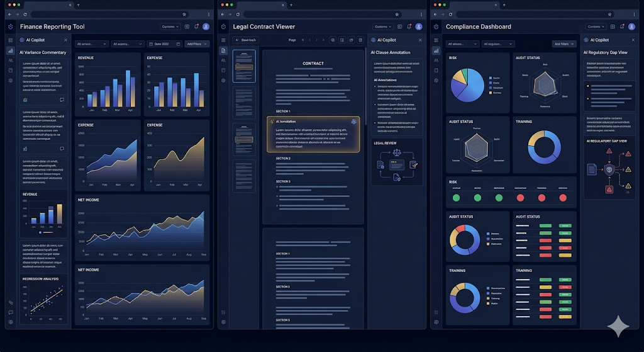Click the comment icon on first variance commentary card
Image resolution: width=644 pixels, height=352 pixels.
pyautogui.click(x=62, y=100)
